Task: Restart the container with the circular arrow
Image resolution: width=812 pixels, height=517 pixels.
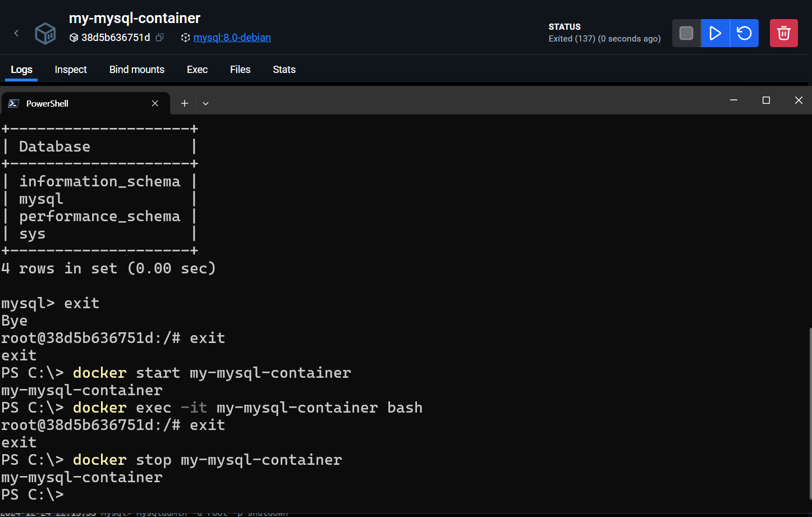Action: point(744,33)
